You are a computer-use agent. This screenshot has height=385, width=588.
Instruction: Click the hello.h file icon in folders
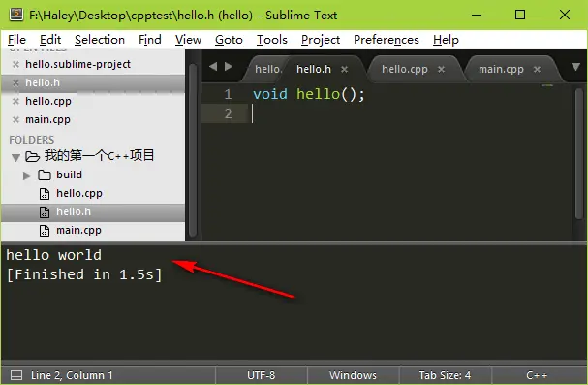[45, 212]
